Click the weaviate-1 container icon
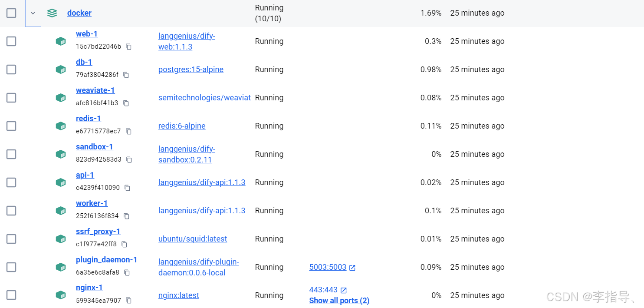The height and width of the screenshot is (308, 644). [61, 98]
